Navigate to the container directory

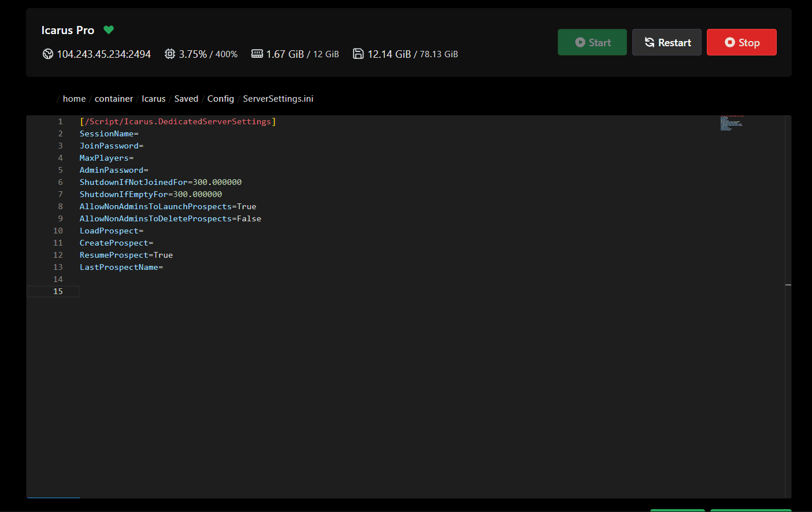coord(113,98)
